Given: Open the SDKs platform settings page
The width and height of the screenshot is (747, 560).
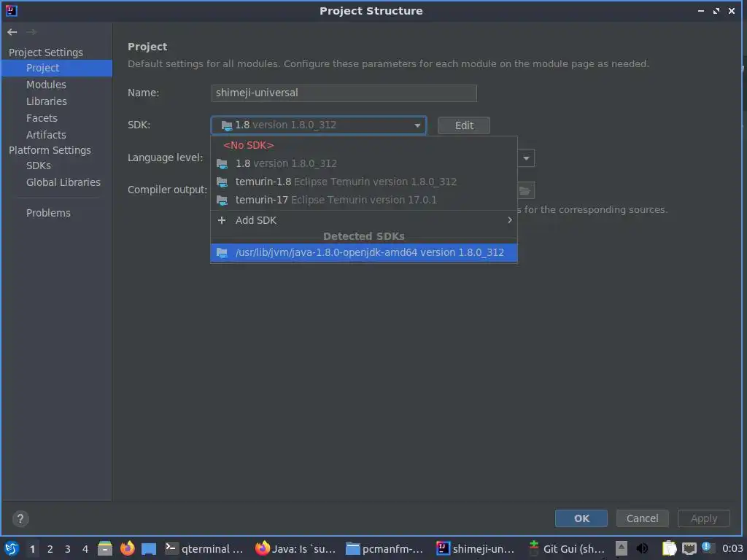Looking at the screenshot, I should tap(57, 166).
